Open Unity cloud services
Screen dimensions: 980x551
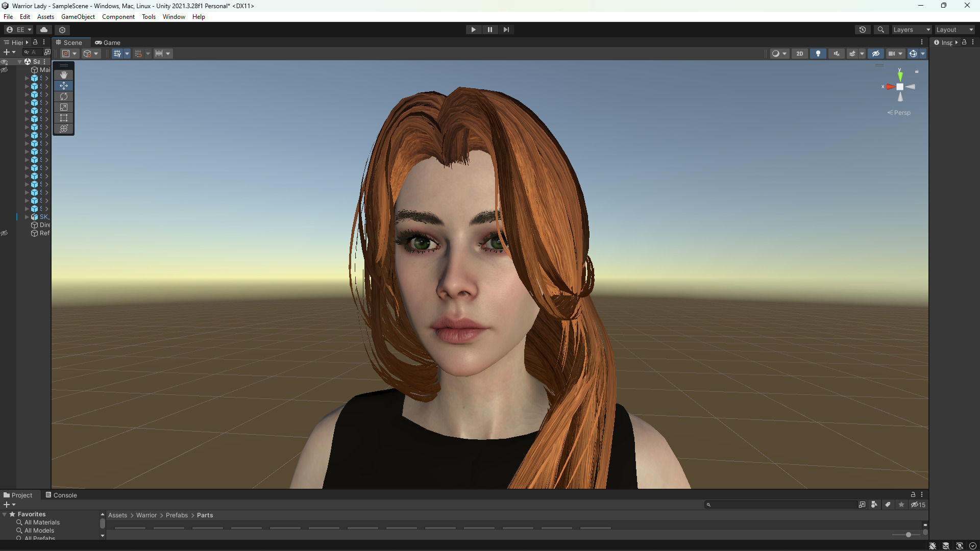tap(44, 30)
